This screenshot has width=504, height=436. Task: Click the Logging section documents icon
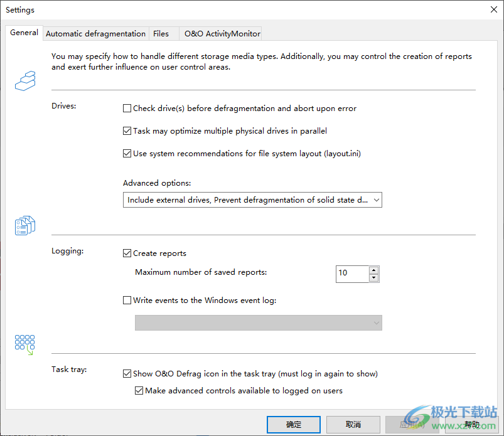click(25, 225)
